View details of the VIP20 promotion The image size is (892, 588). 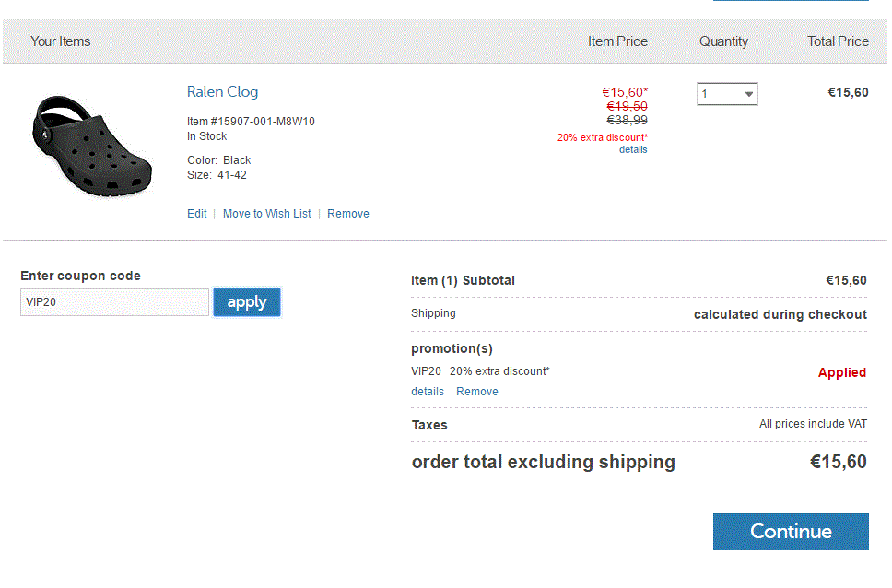point(428,392)
